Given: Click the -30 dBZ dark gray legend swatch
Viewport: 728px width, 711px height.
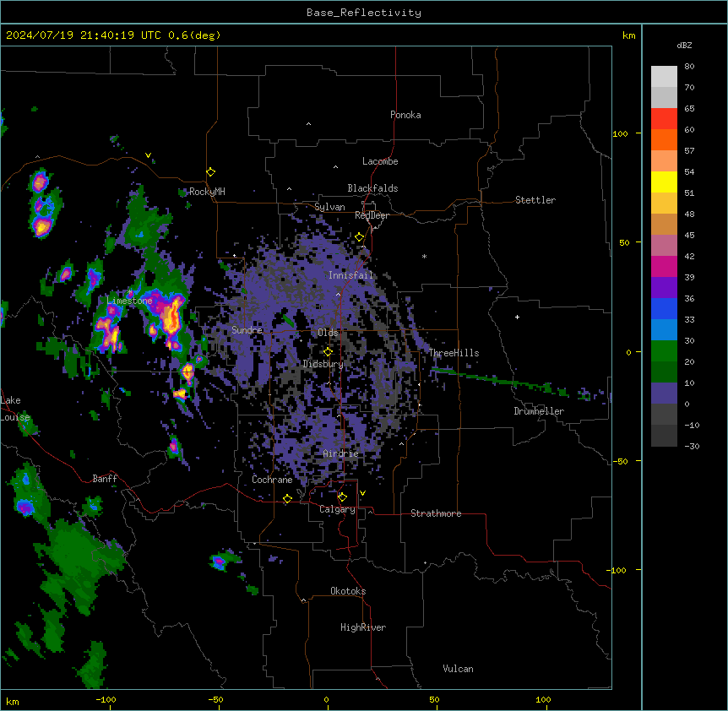Looking at the screenshot, I should tap(664, 436).
